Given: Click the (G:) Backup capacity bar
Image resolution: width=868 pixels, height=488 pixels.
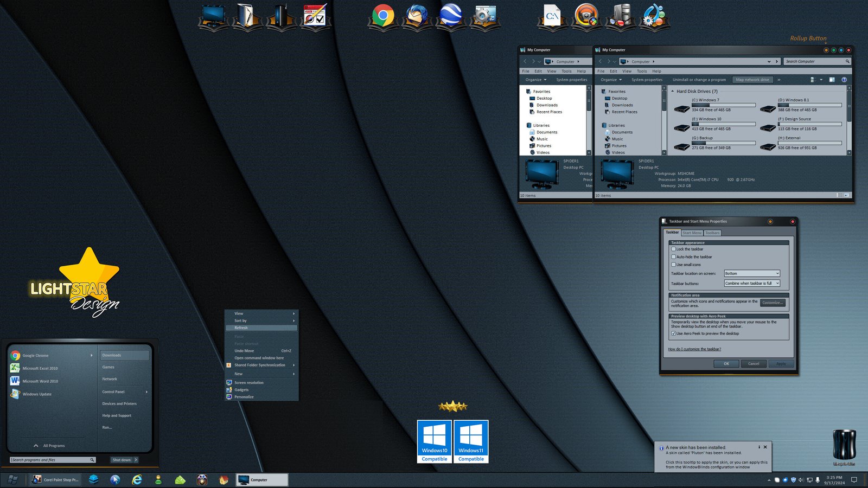Looking at the screenshot, I should [x=723, y=143].
